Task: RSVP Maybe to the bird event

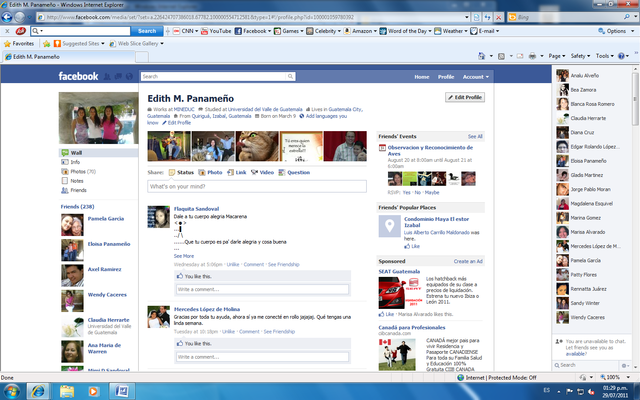Action: point(432,192)
